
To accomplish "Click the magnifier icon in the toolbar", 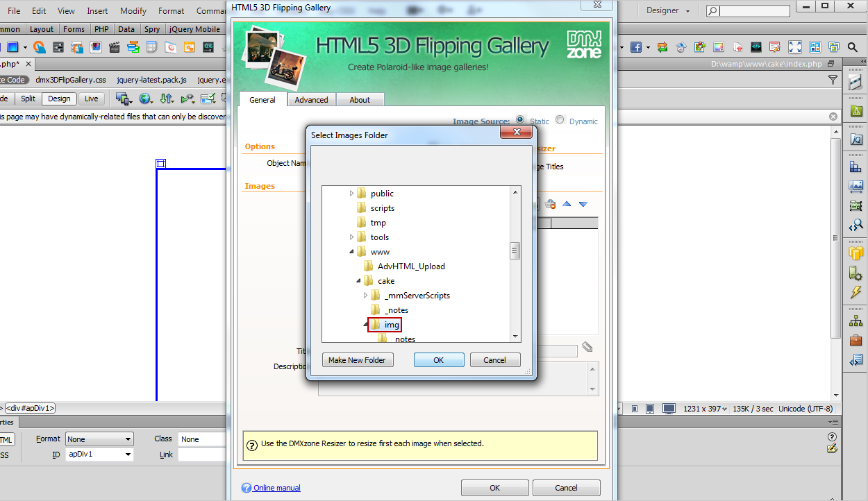I will tap(853, 47).
